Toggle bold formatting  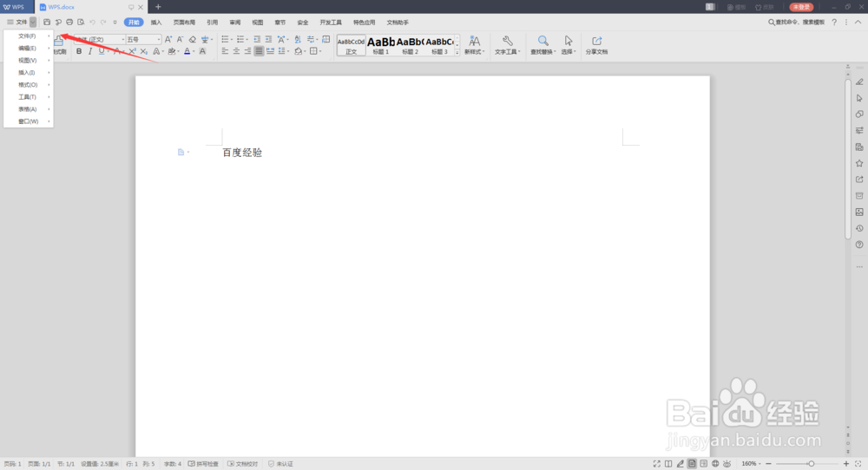click(79, 51)
